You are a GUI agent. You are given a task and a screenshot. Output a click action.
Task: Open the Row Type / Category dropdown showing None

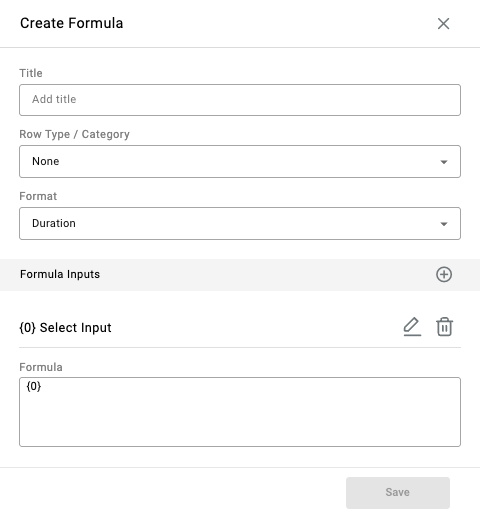point(240,162)
